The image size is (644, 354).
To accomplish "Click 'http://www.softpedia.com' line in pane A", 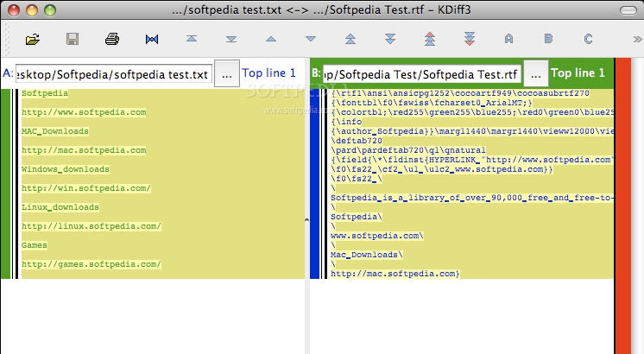I will tap(84, 112).
